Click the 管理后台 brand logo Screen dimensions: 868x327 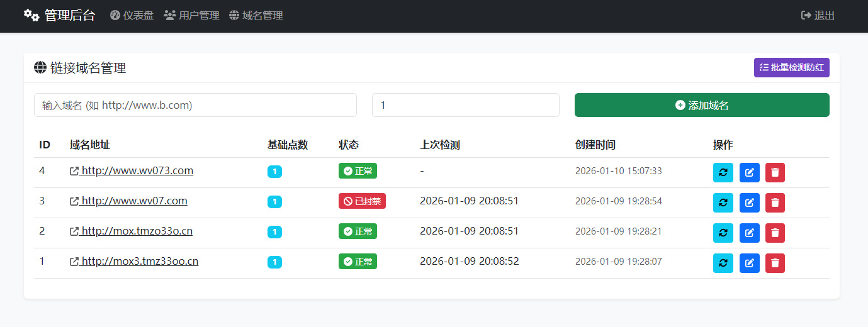pyautogui.click(x=60, y=16)
